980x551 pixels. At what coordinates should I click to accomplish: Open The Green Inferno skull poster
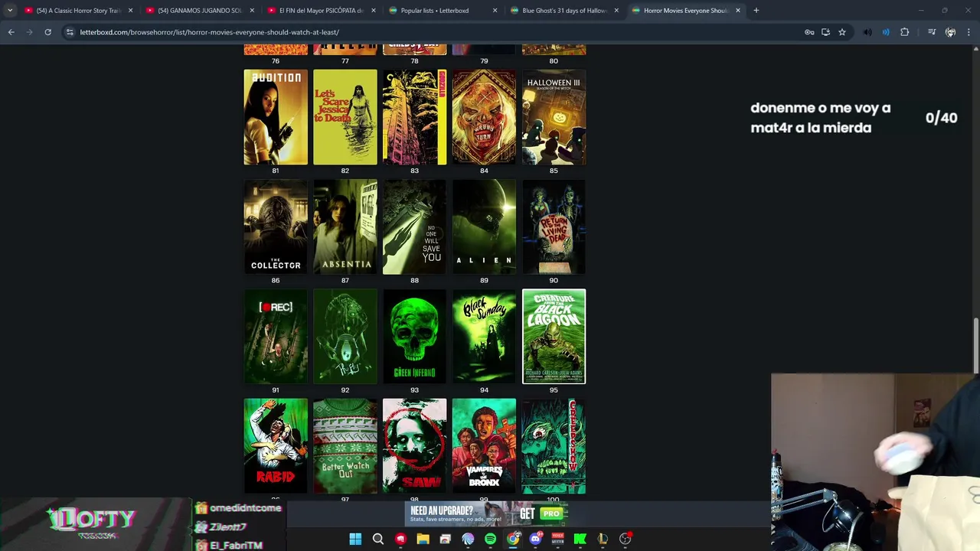click(x=414, y=336)
